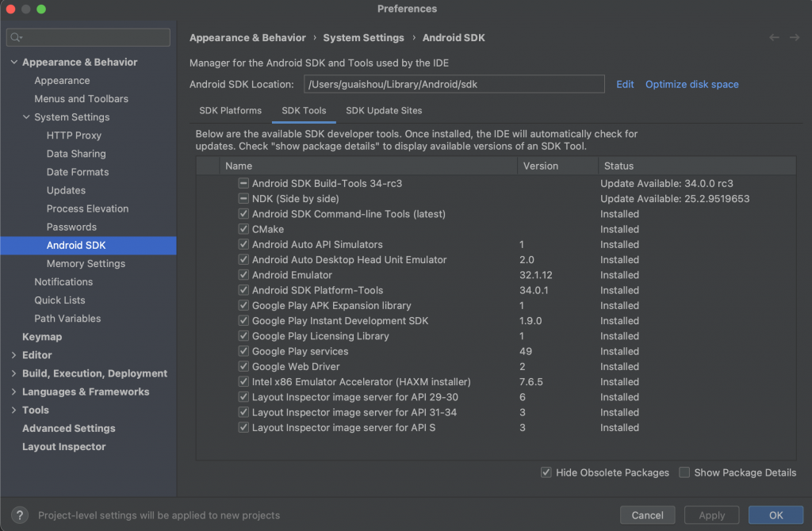This screenshot has width=812, height=531.
Task: Uncheck Android Auto Desktop Head Unit Emulator
Action: (x=243, y=259)
